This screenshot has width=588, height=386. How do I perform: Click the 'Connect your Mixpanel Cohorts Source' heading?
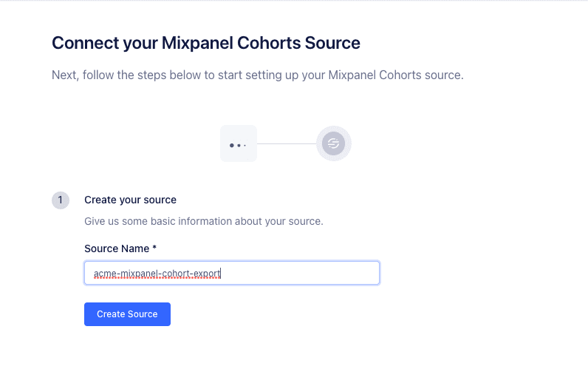205,43
